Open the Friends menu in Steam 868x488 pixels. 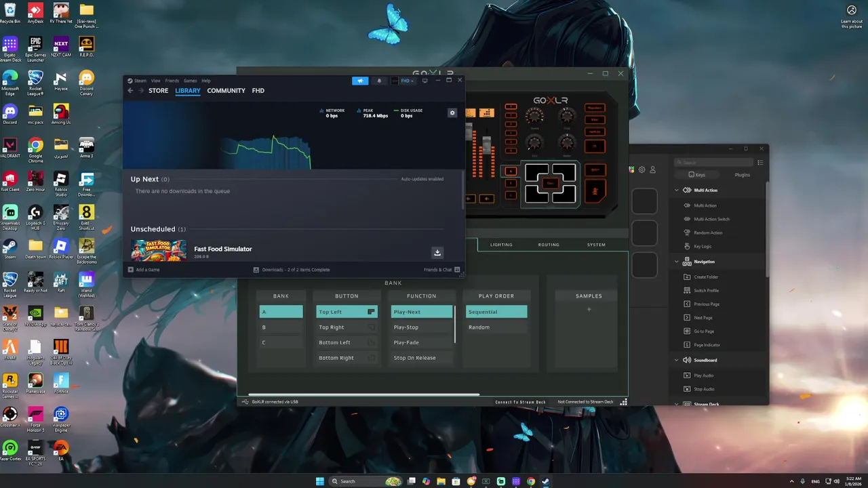(172, 81)
